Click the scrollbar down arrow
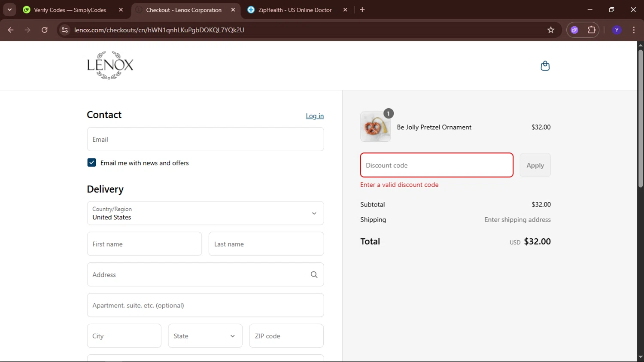This screenshot has height=362, width=644. [640, 357]
